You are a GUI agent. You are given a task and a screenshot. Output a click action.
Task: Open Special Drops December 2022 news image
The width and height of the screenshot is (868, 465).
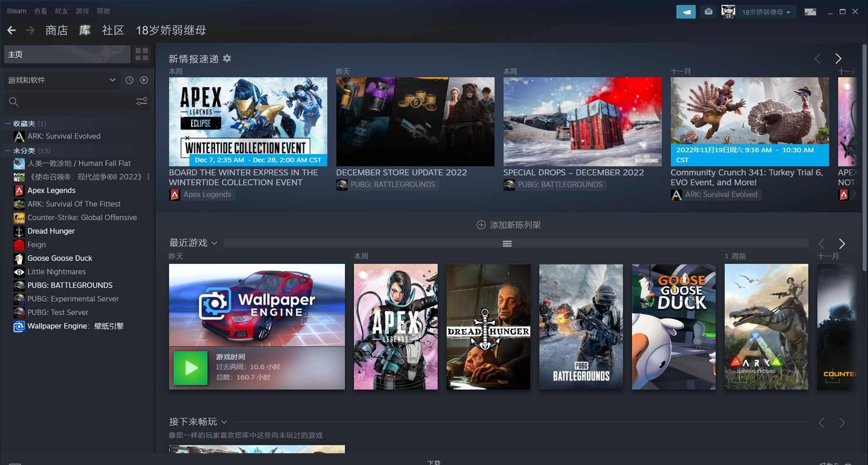click(x=583, y=122)
